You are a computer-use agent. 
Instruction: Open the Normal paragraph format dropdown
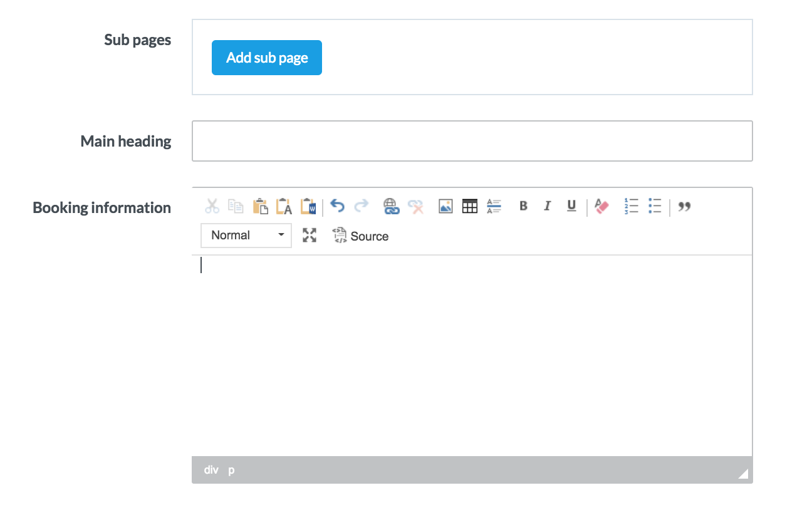[246, 236]
